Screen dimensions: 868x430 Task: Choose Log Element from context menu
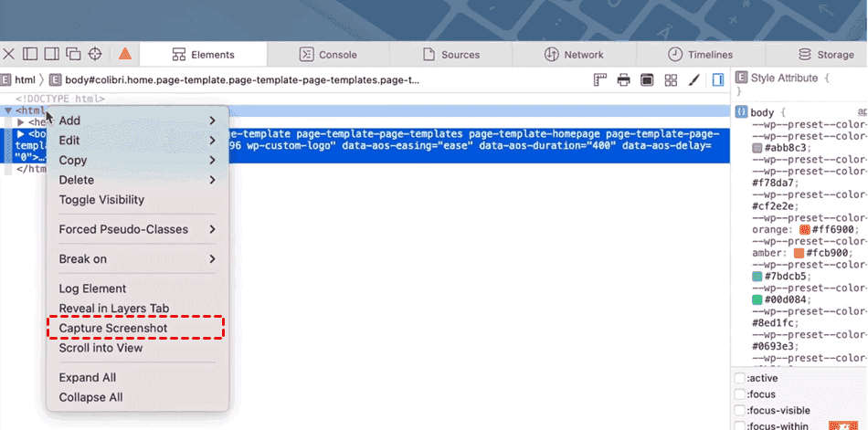(x=137, y=288)
